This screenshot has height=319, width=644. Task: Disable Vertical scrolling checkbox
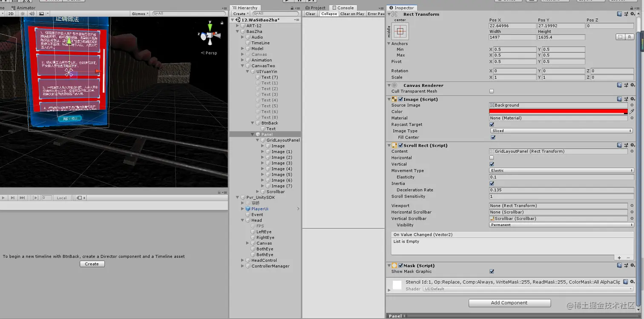[492, 164]
